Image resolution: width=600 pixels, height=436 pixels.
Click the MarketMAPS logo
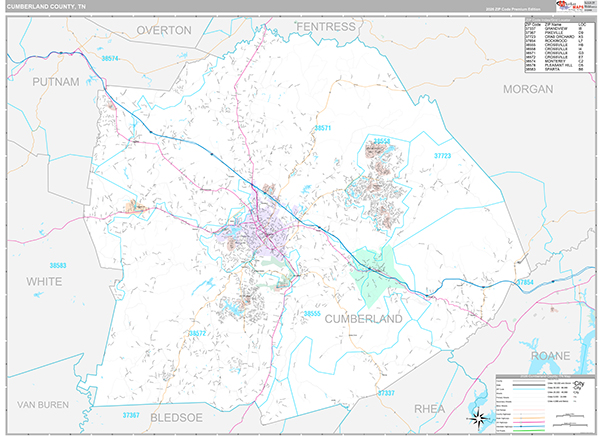565,8
